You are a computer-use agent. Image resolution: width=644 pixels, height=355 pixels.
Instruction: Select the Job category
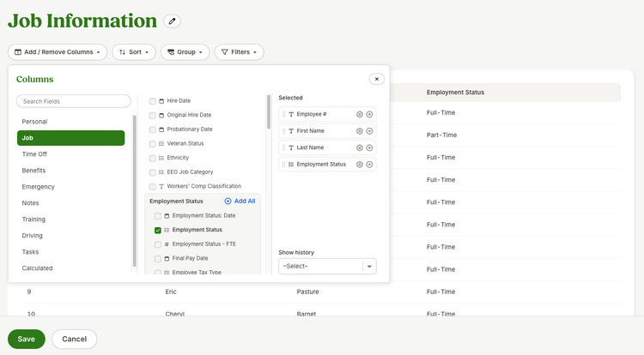pyautogui.click(x=70, y=138)
